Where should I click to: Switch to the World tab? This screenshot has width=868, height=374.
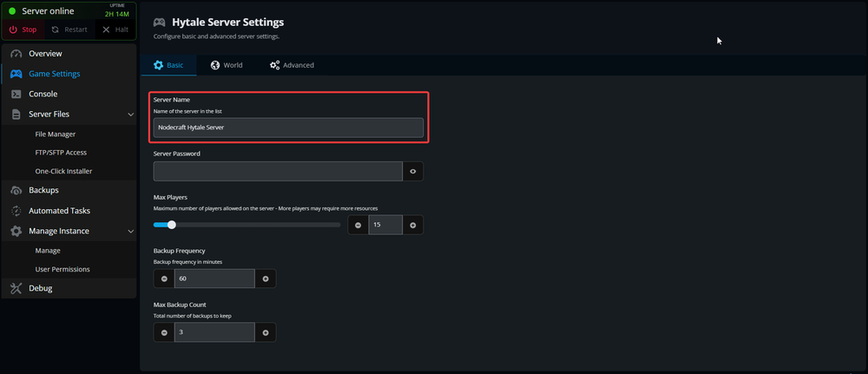tap(227, 65)
